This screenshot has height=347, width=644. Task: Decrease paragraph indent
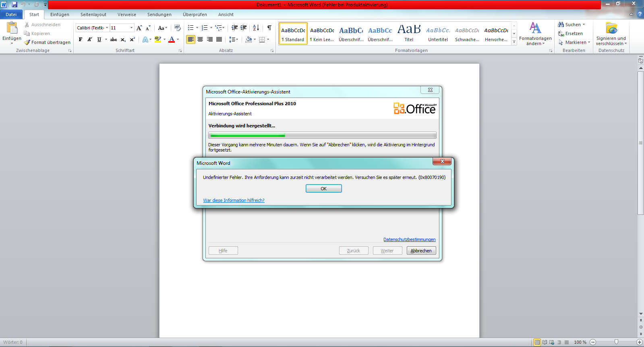pyautogui.click(x=234, y=28)
